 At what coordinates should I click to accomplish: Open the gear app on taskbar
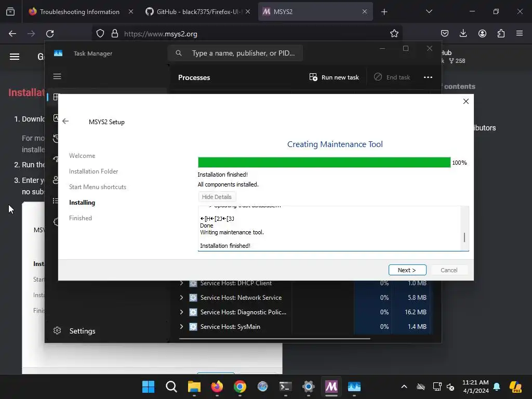click(309, 387)
